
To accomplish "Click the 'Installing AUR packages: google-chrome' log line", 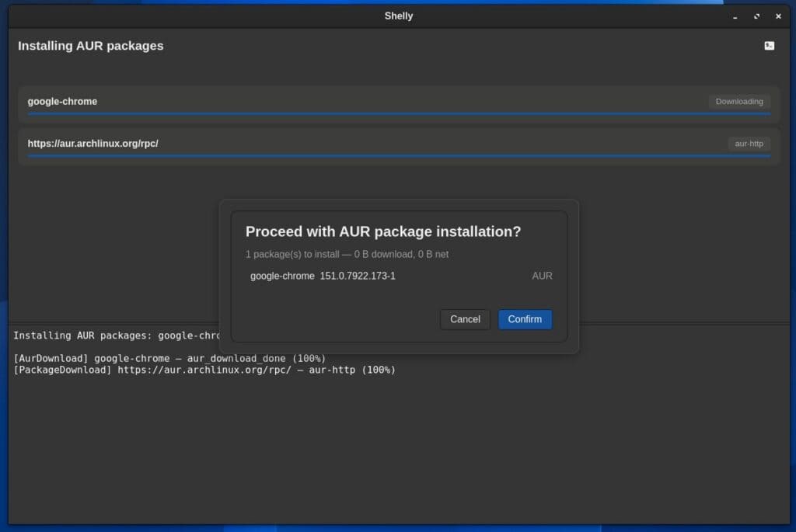I will coord(117,336).
